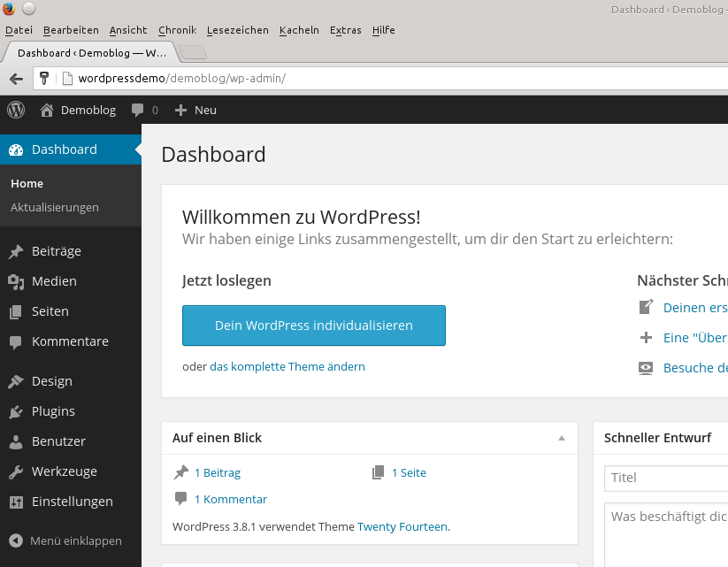Go to Home submenu item

[27, 184]
